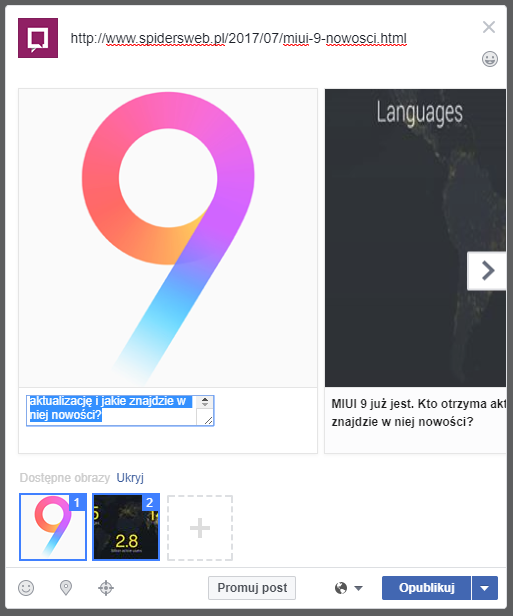Hide available images via Ukryj link
Screen dimensions: 513x616
tap(130, 478)
